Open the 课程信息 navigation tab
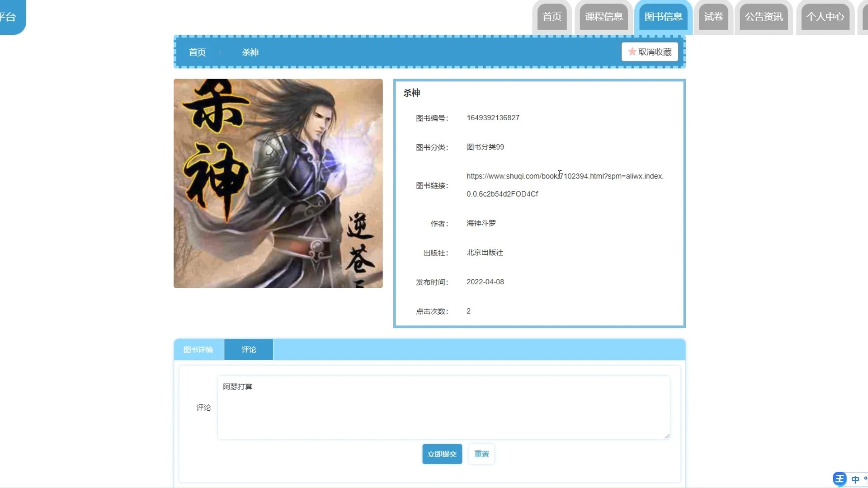This screenshot has width=868, height=488. (x=604, y=17)
